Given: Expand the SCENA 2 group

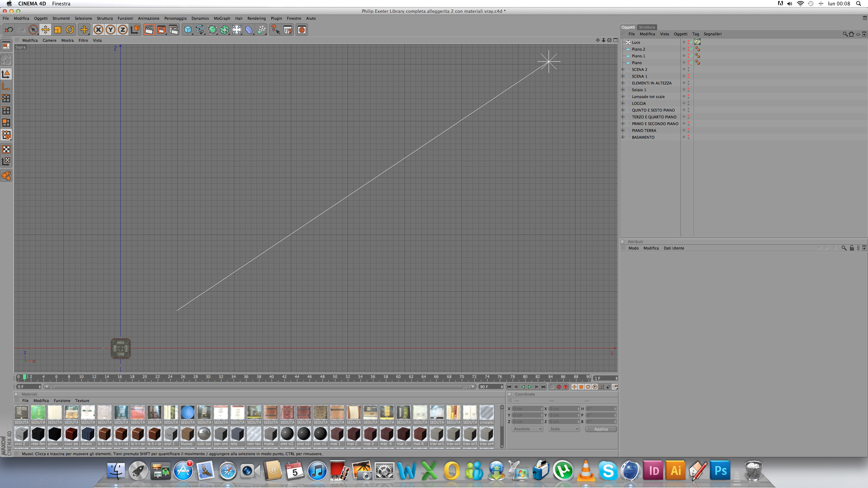Looking at the screenshot, I should coord(623,69).
